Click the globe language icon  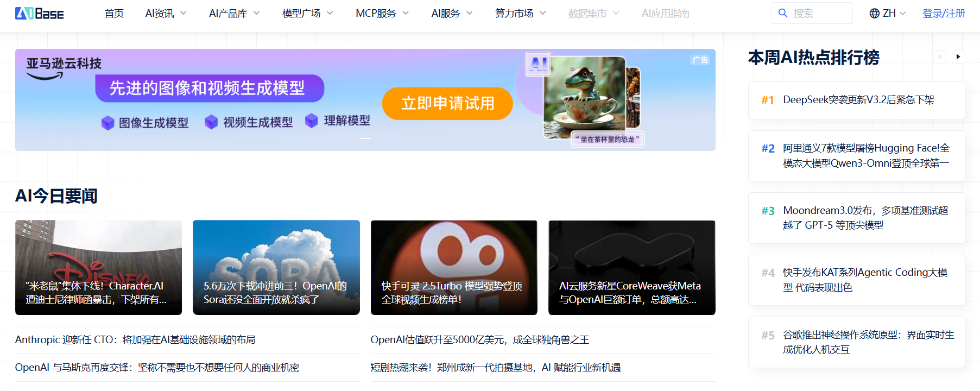[x=874, y=14]
